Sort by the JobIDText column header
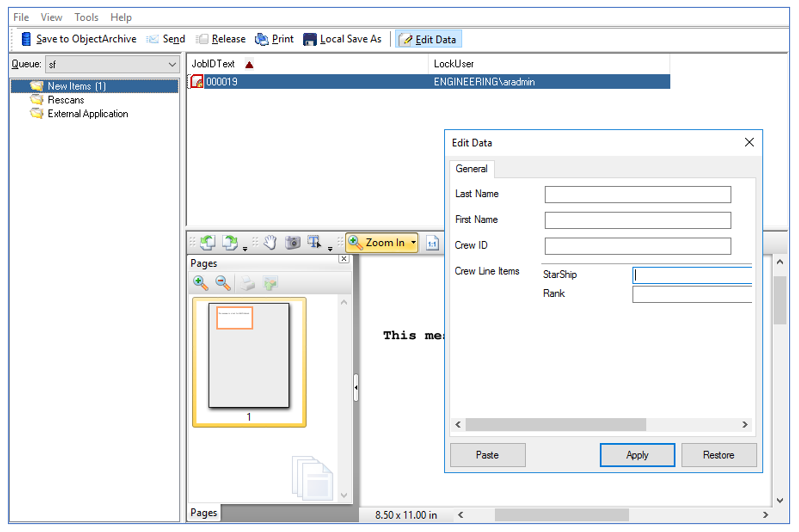Viewport: 799px width, 532px height. point(308,64)
